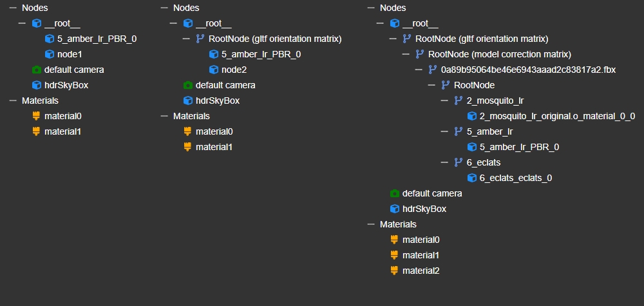This screenshot has width=644, height=306.
Task: Click hdrSkyBox cube icon in the node2 tree
Action: pyautogui.click(x=187, y=100)
